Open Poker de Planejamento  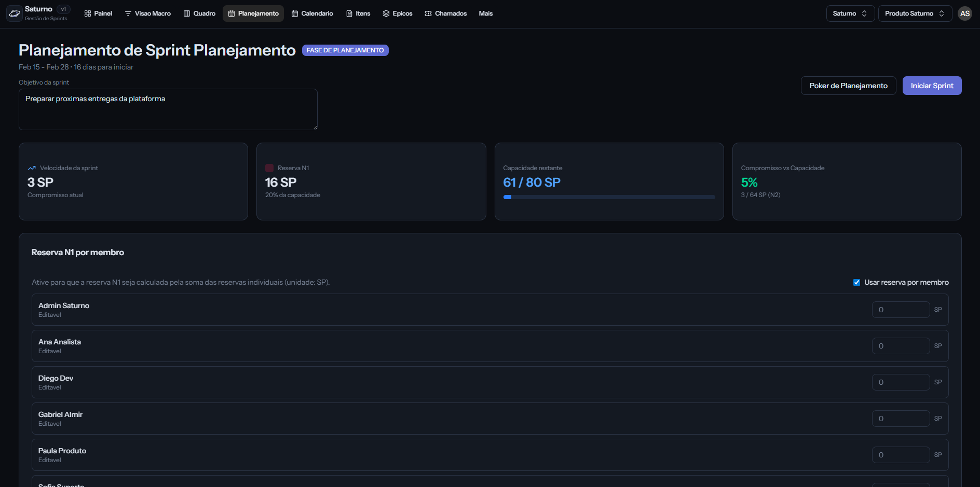tap(848, 86)
